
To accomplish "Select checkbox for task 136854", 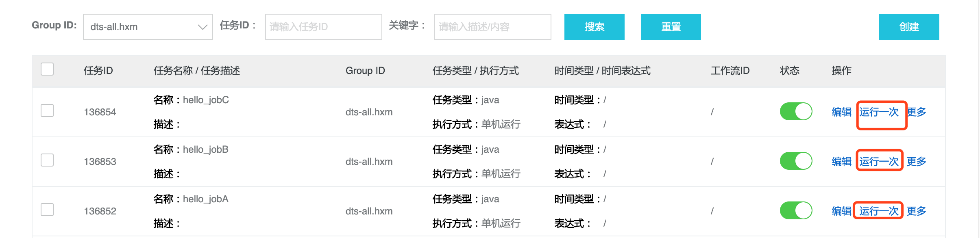I will click(x=47, y=110).
